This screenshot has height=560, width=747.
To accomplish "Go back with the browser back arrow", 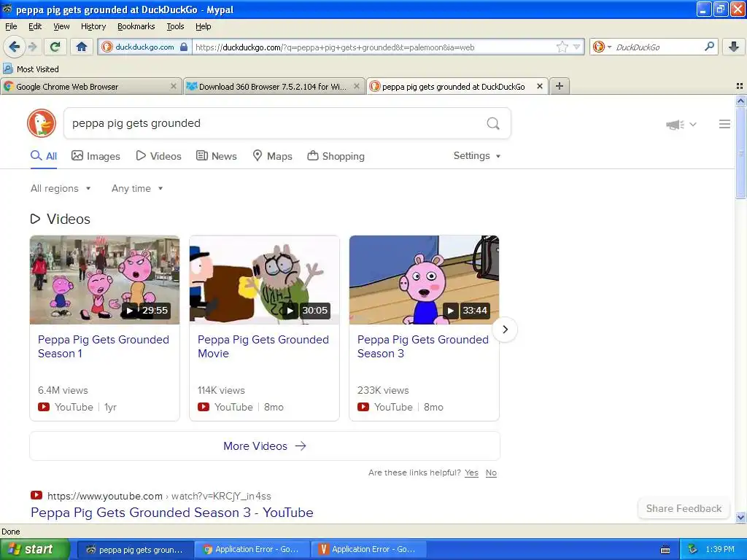I will pyautogui.click(x=14, y=47).
